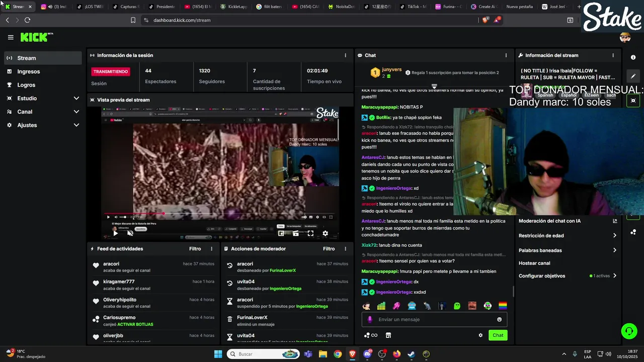The image size is (644, 362).
Task: Click the junyvers top gifter name
Action: (392, 69)
